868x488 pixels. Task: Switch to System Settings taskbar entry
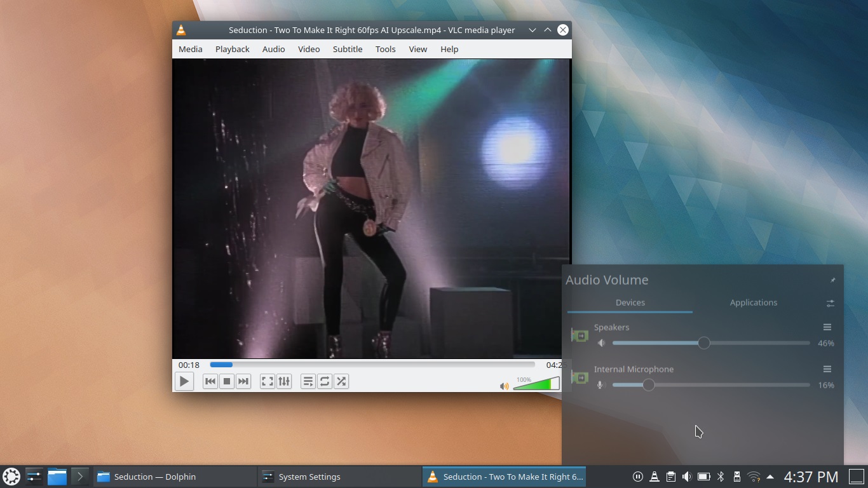click(x=339, y=477)
